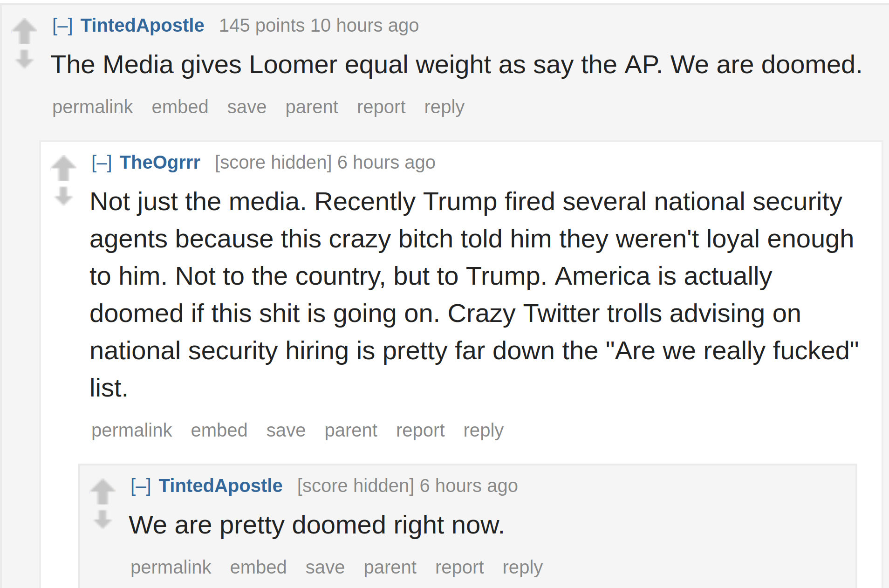Viewport: 889px width, 588px height.
Task: Report the top comment about the AP
Action: tap(381, 107)
